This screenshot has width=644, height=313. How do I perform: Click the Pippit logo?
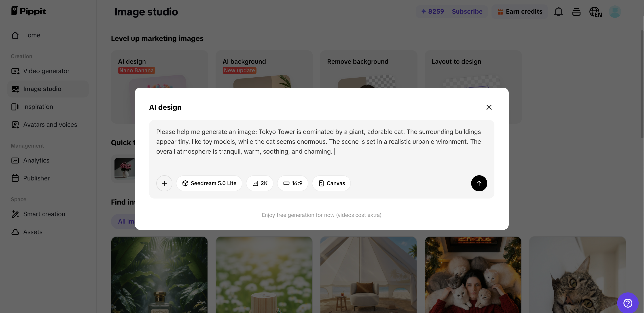click(29, 11)
